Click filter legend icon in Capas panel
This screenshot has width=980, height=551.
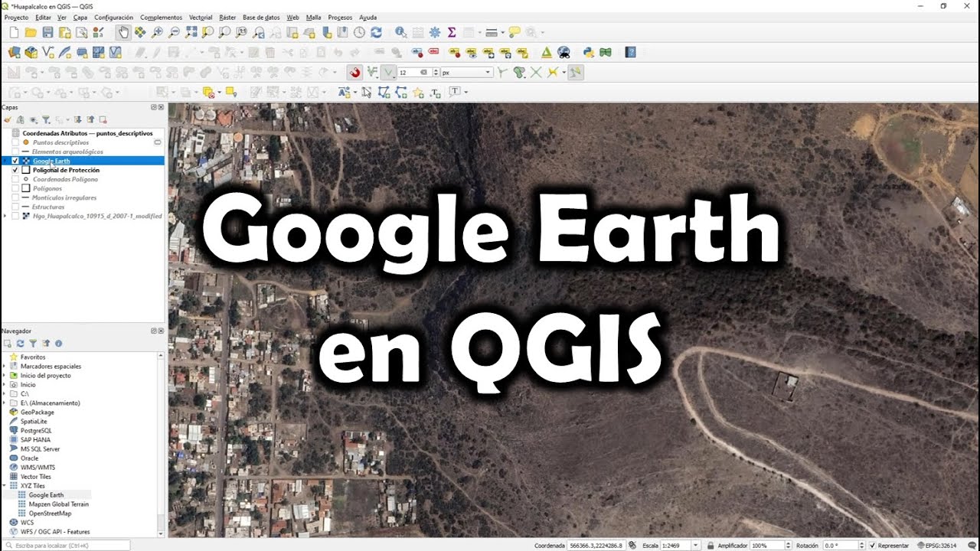coord(46,119)
